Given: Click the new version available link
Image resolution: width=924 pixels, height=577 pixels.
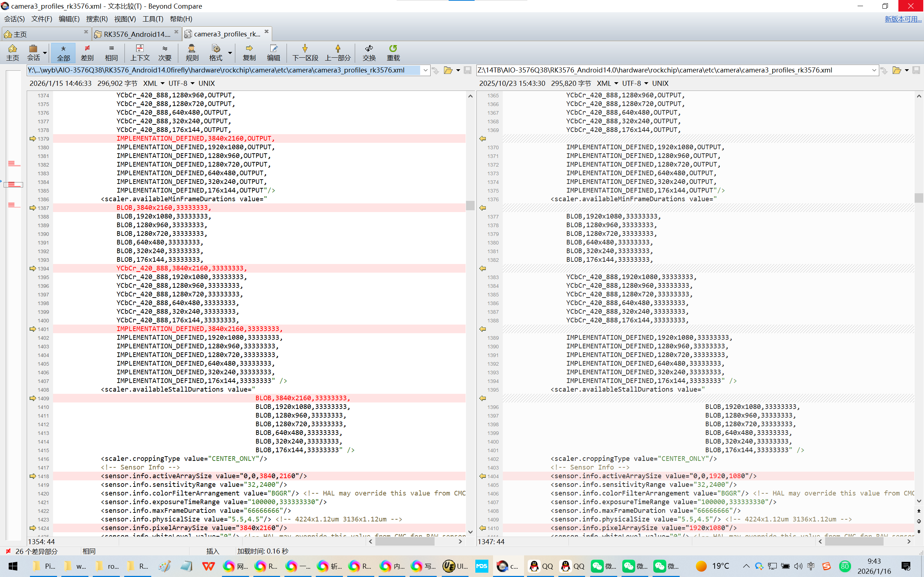Looking at the screenshot, I should coord(903,19).
